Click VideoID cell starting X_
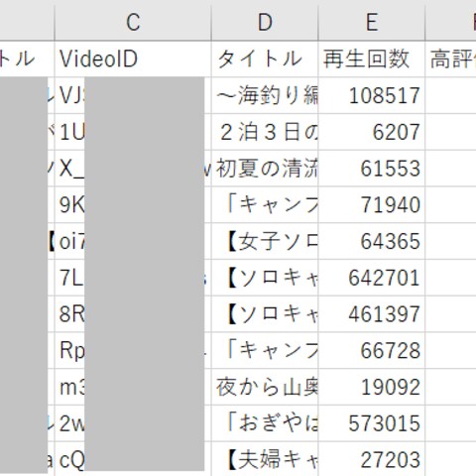The image size is (476, 476). click(x=133, y=169)
